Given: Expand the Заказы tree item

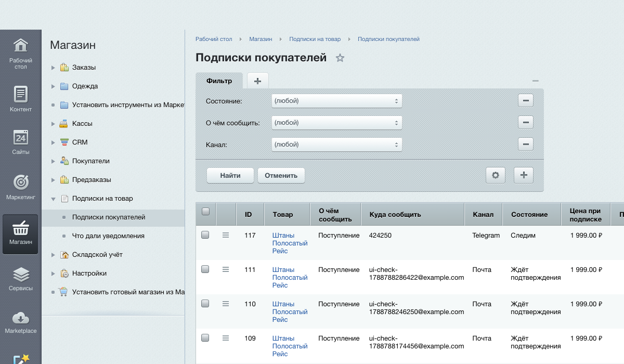Looking at the screenshot, I should (53, 68).
